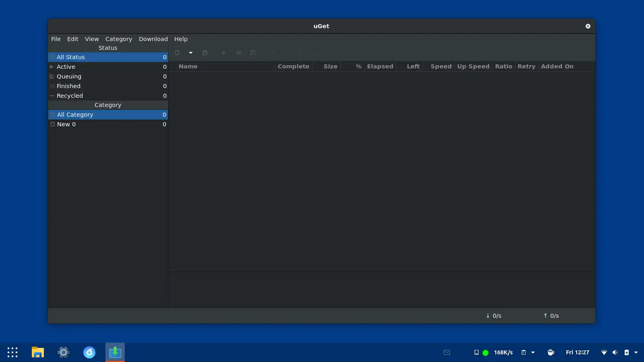Click the upload speed 0/s indicator
This screenshot has height=362, width=644.
coord(551,316)
